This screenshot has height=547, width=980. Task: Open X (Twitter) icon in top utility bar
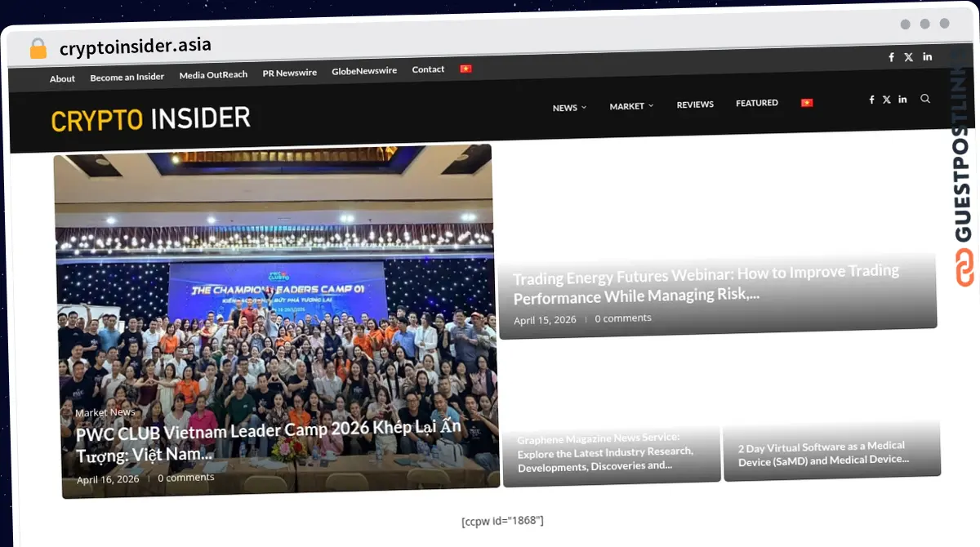click(909, 57)
